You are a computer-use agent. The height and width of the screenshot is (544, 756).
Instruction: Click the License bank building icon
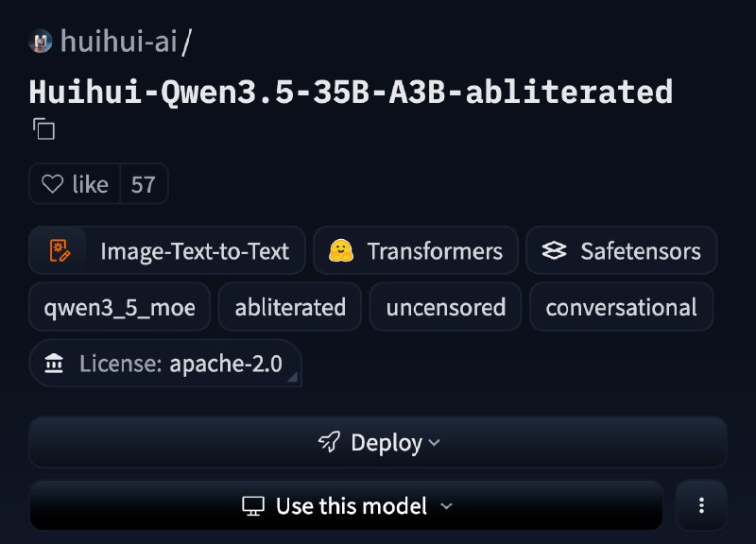click(x=55, y=364)
